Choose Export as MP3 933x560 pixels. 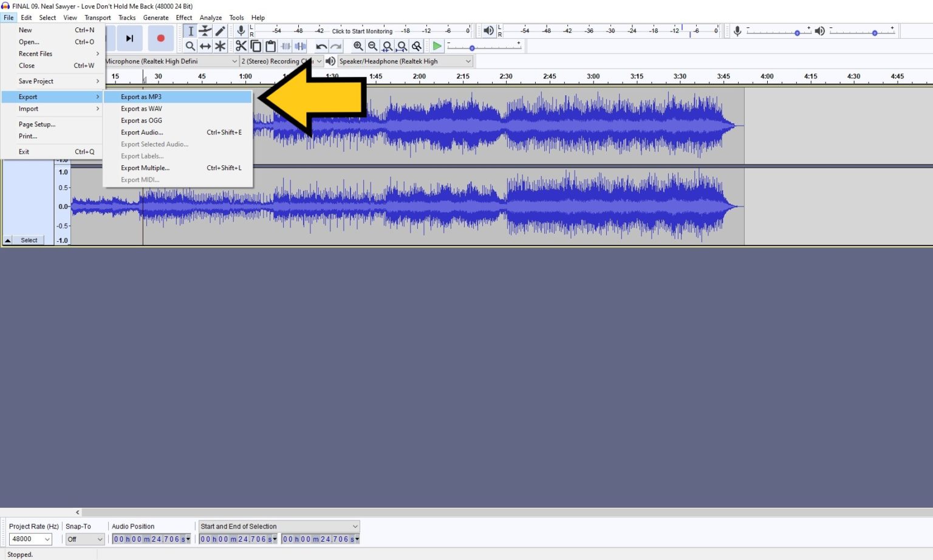141,97
